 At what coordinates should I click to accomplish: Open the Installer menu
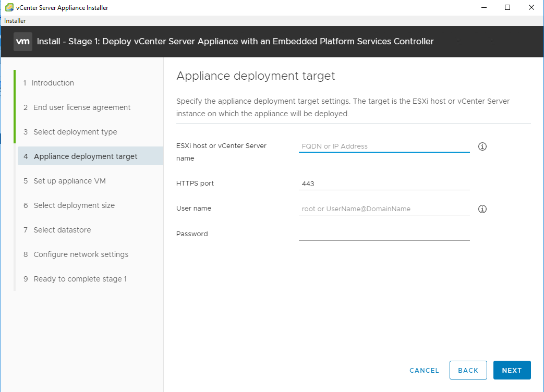[x=15, y=21]
